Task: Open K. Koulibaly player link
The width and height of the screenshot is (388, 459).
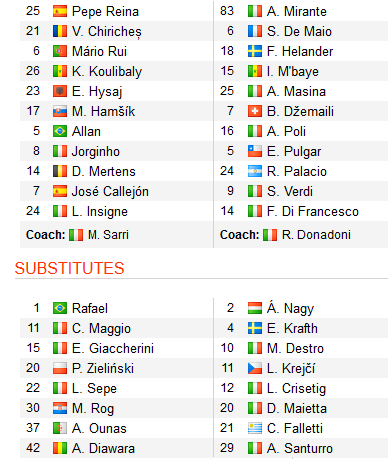Action: pos(107,71)
